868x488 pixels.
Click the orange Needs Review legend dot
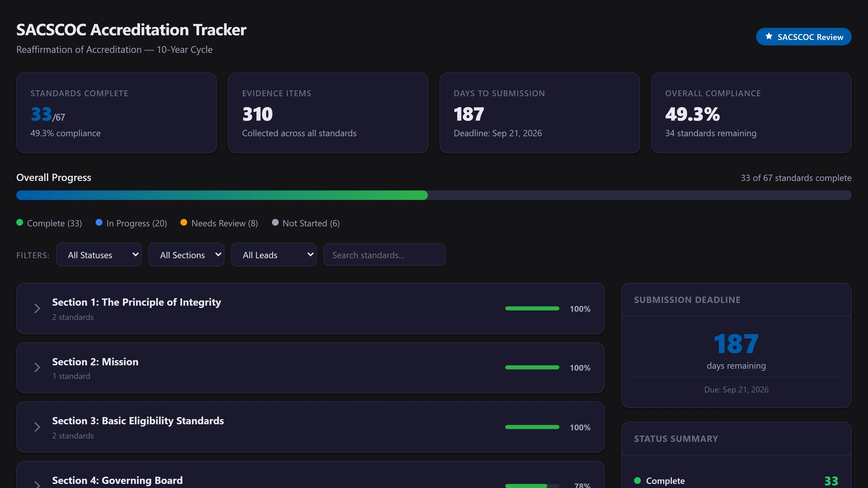184,223
